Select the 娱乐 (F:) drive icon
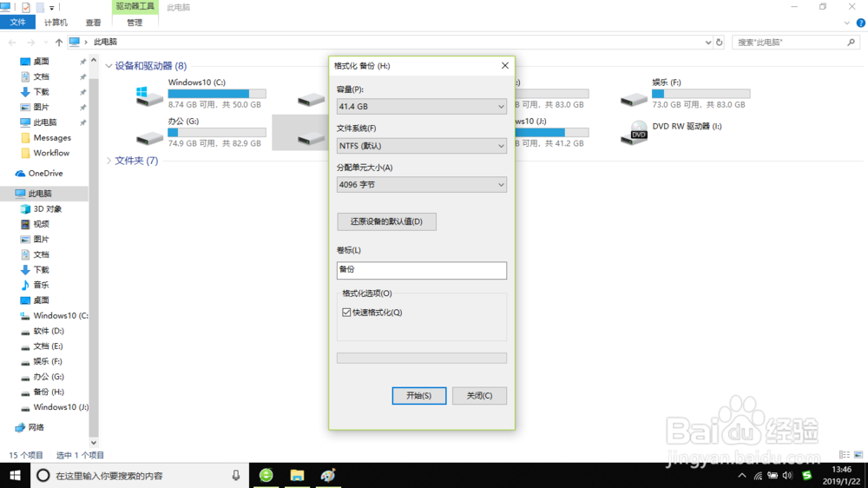The height and width of the screenshot is (488, 868). tap(634, 99)
